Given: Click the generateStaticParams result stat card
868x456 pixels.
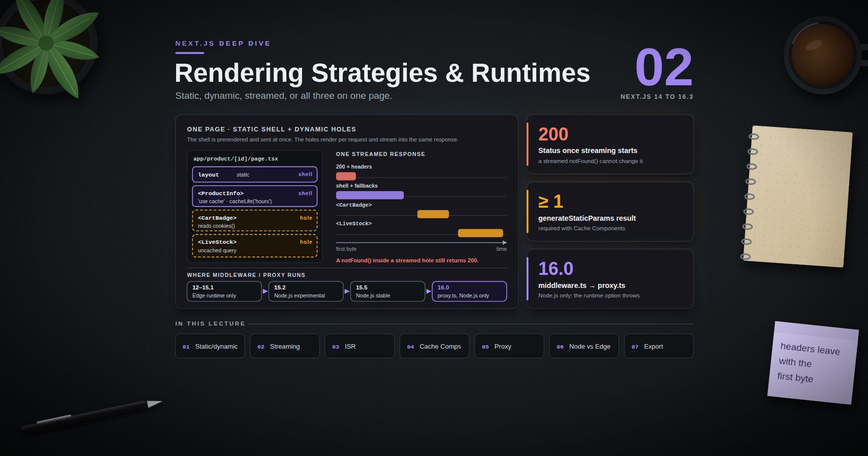Looking at the screenshot, I should click(x=610, y=212).
